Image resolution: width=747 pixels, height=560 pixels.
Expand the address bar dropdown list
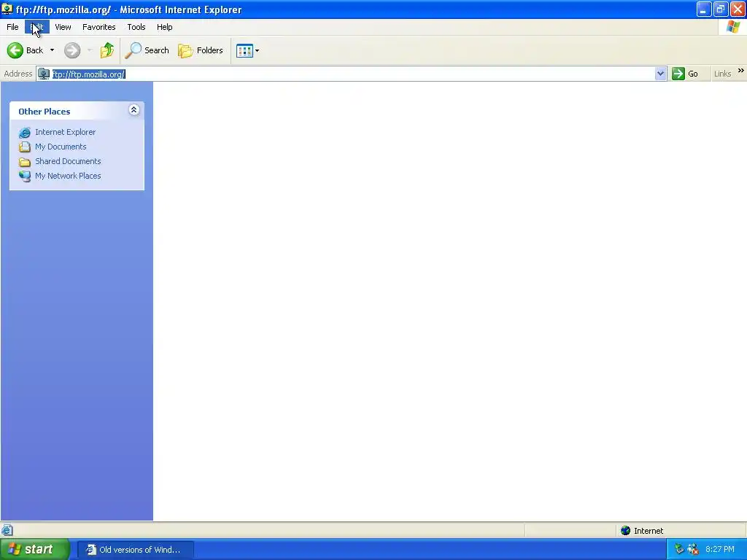(660, 74)
